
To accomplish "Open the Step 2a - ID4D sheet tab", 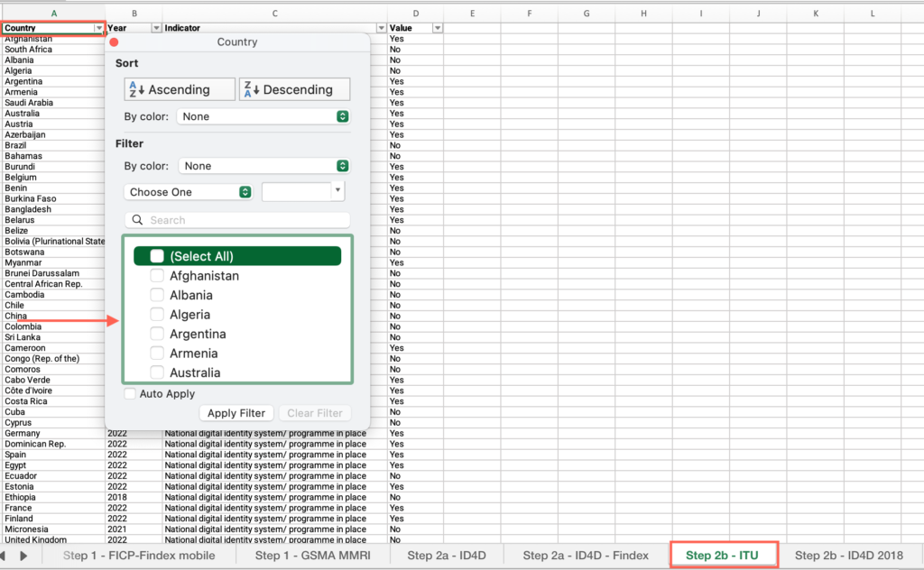I will (x=447, y=556).
